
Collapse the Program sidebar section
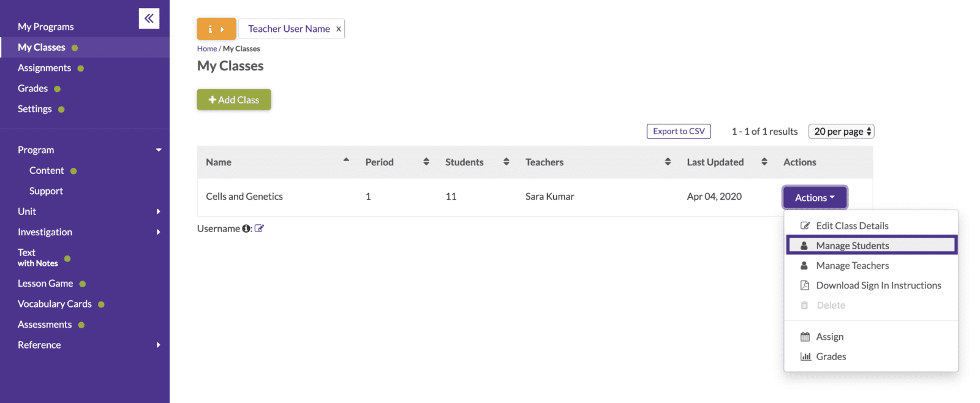coord(158,150)
